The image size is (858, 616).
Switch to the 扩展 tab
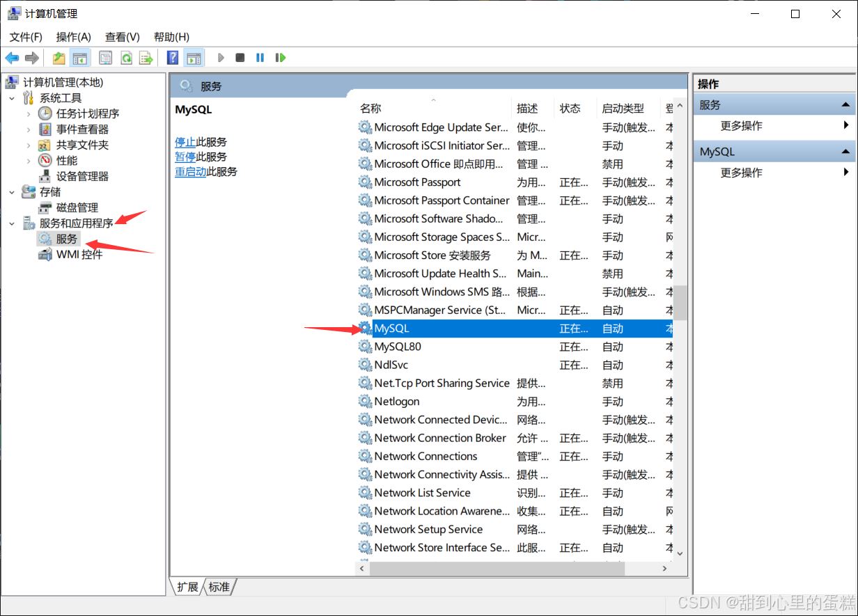pyautogui.click(x=187, y=587)
